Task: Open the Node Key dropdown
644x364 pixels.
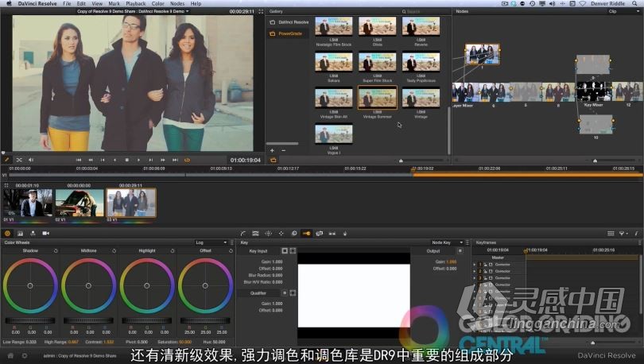Action: (x=447, y=242)
